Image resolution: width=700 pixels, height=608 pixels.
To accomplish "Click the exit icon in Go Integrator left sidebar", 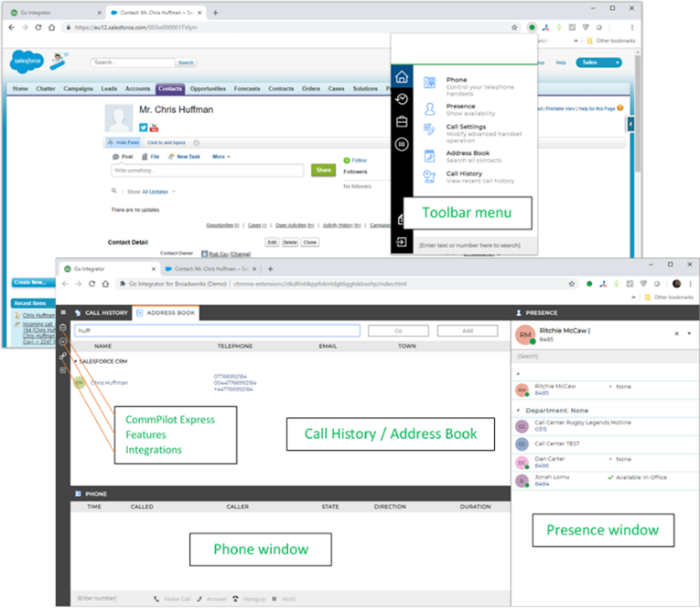I will [x=63, y=370].
